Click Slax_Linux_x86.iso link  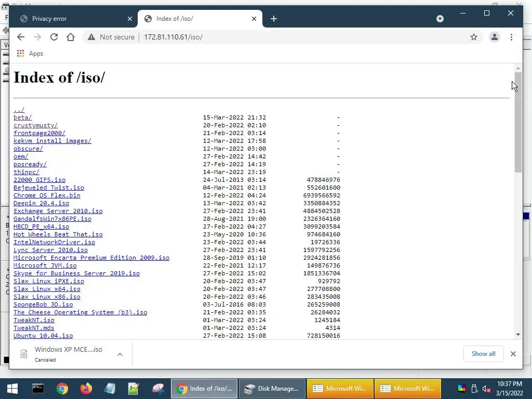pyautogui.click(x=47, y=297)
